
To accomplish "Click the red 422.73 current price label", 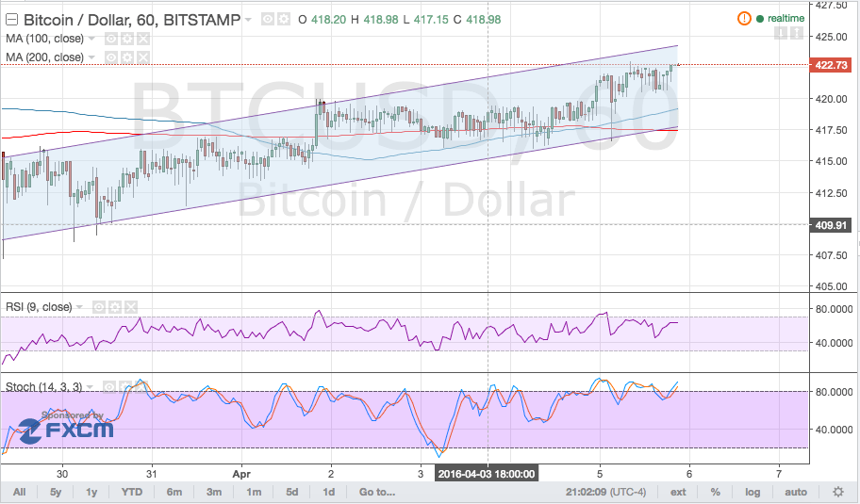I will coord(831,65).
